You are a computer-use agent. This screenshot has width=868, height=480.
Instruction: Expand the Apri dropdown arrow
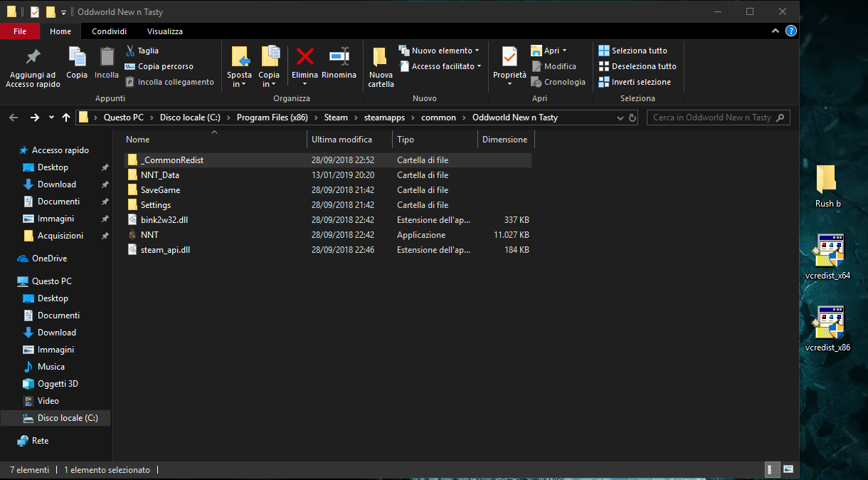tap(564, 51)
